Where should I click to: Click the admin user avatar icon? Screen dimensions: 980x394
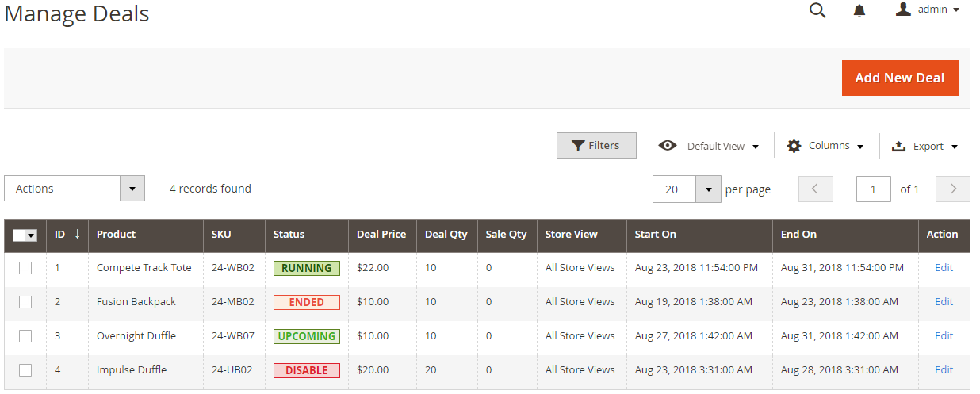point(903,10)
